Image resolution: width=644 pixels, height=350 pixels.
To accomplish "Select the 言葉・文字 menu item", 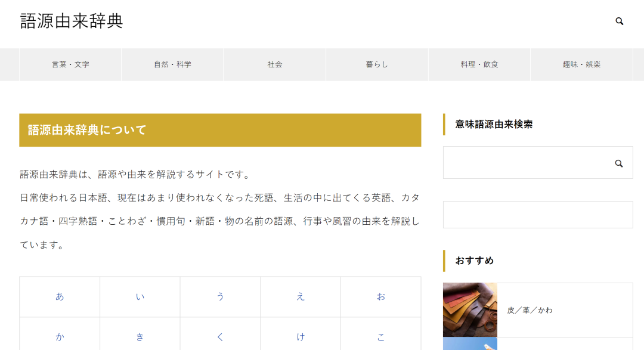I will pyautogui.click(x=70, y=64).
